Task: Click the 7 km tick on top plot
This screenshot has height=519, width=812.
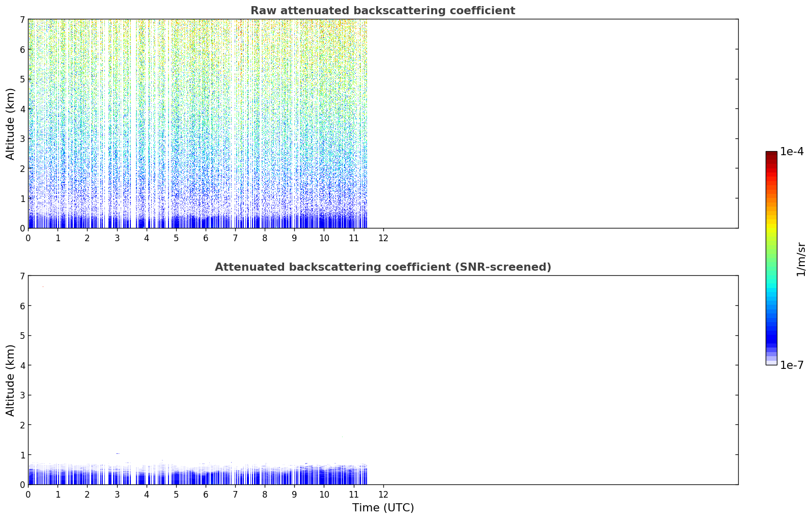Action: click(x=22, y=19)
